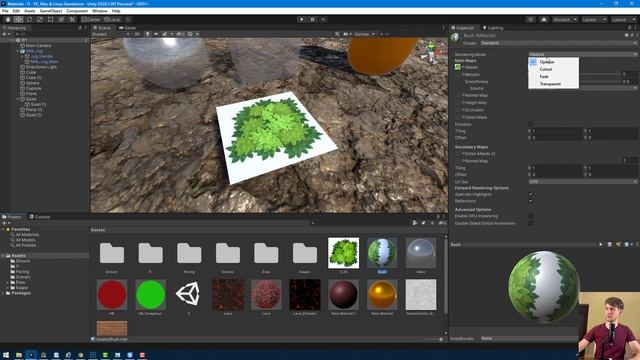Open the Shader Standard dropdown

click(x=558, y=43)
